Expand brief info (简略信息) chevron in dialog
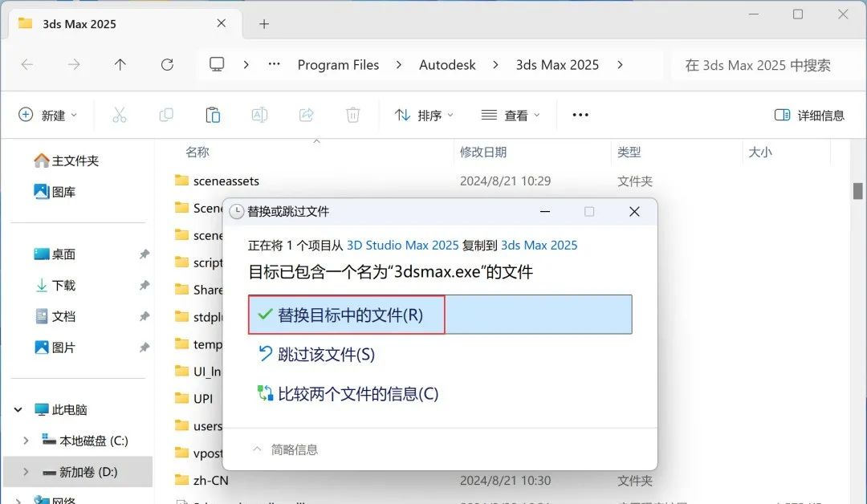The width and height of the screenshot is (867, 504). tap(257, 449)
